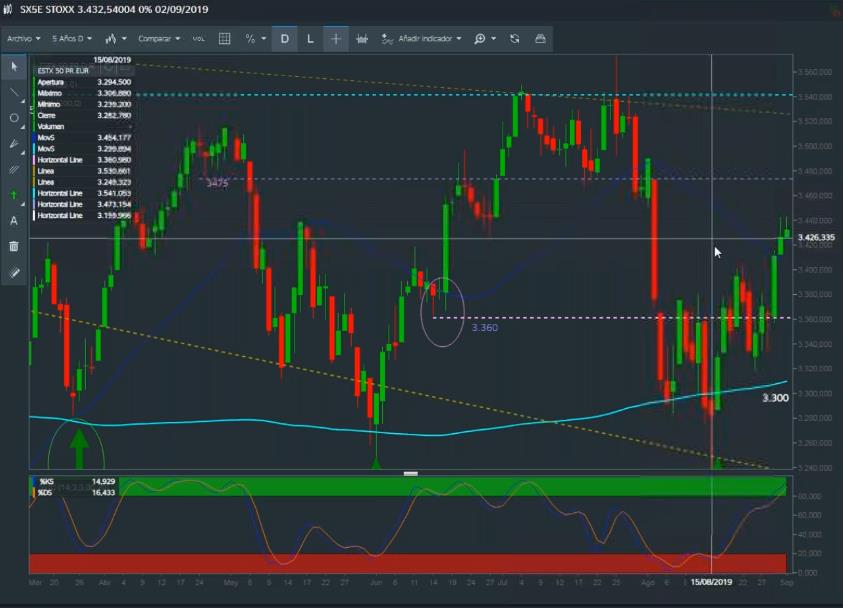Click the %DS 16,433 indicator label
This screenshot has height=608, width=843.
point(74,492)
